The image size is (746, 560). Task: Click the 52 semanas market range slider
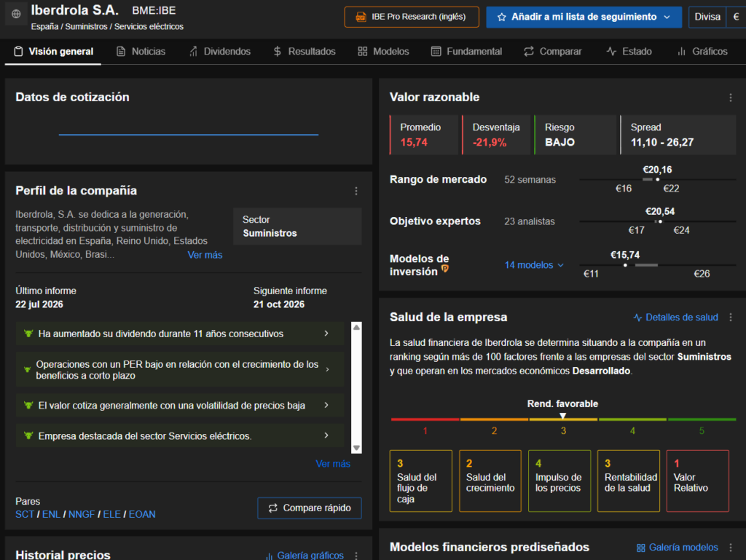point(658,180)
